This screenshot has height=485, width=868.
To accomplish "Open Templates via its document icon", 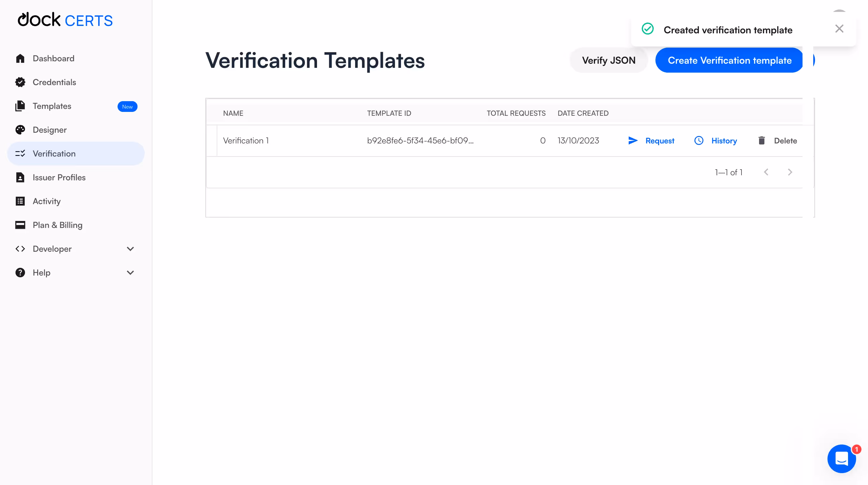I will point(20,106).
